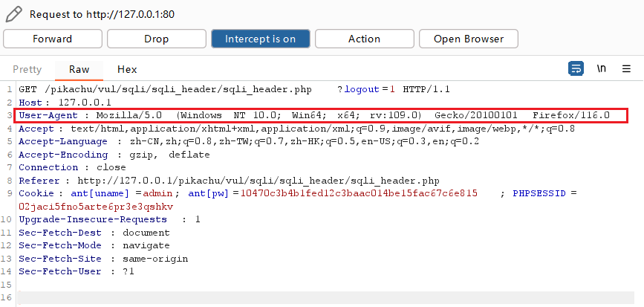Viewport: 644px width, 307px height.
Task: Click the Firefox/116.0 value
Action: (x=571, y=115)
